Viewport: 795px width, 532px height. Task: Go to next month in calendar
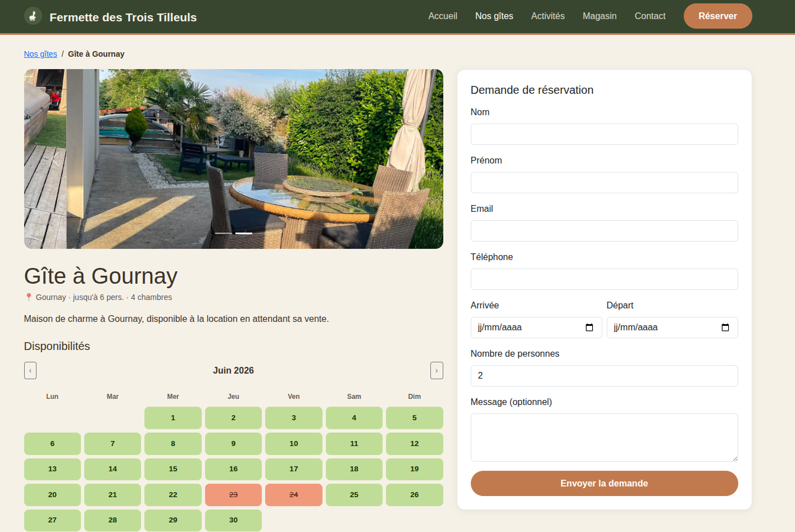tap(437, 371)
